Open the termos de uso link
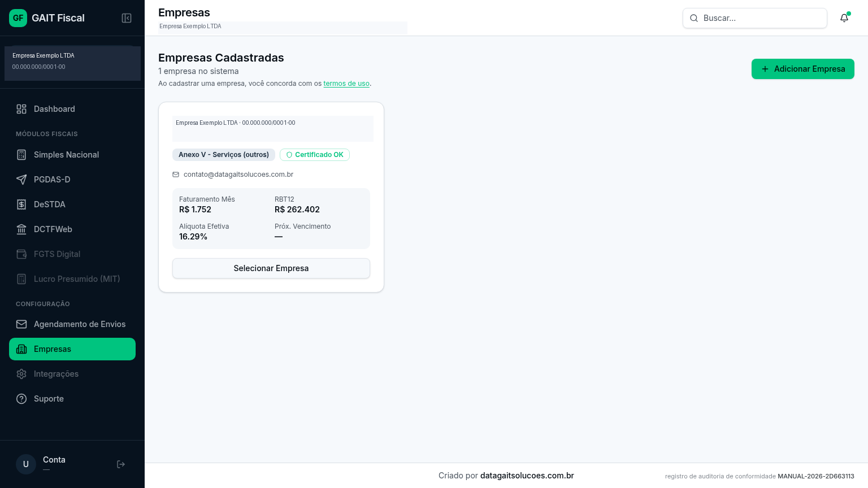868x488 pixels. pyautogui.click(x=346, y=84)
